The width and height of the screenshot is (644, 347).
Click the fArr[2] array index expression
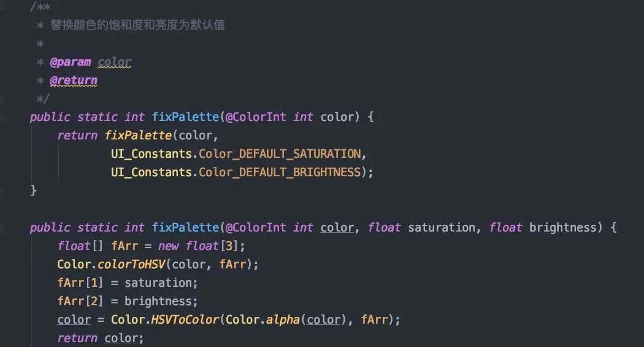(80, 302)
